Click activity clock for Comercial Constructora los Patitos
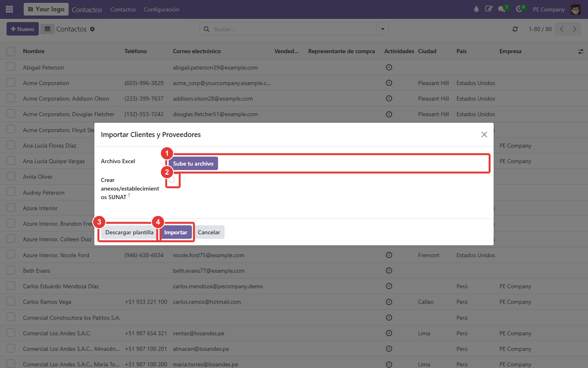Screen dimensions: 588x368 tap(389, 318)
